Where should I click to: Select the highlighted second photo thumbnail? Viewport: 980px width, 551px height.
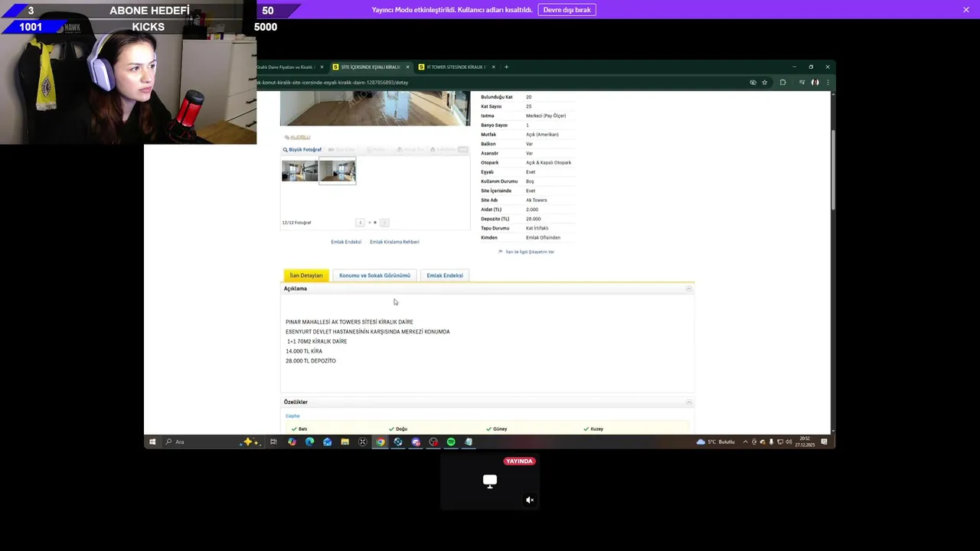click(x=337, y=170)
